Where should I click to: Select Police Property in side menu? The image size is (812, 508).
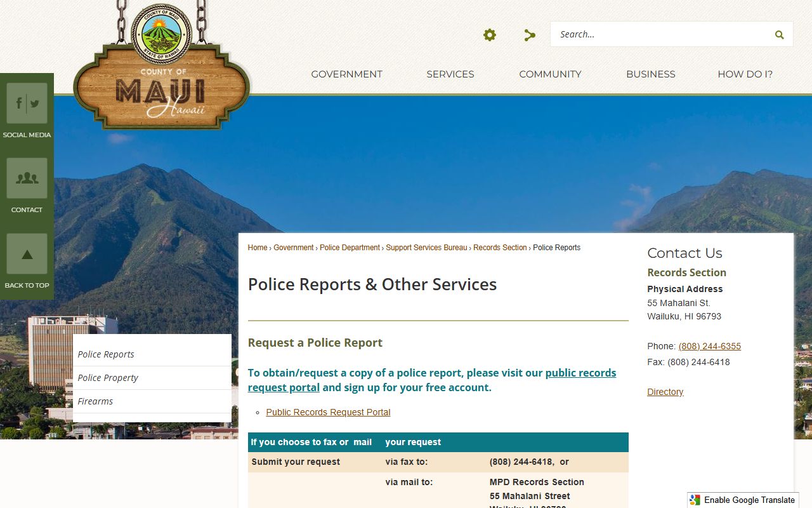click(152, 378)
